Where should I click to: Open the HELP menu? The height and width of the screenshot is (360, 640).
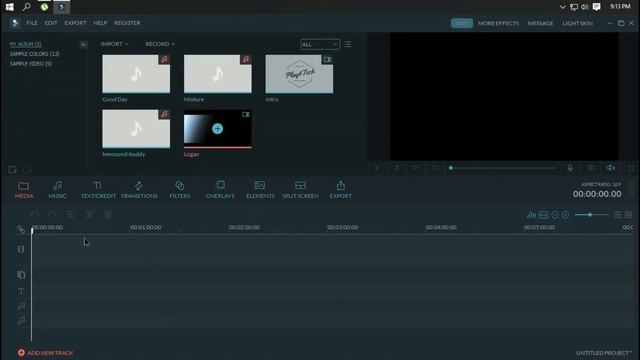[100, 23]
